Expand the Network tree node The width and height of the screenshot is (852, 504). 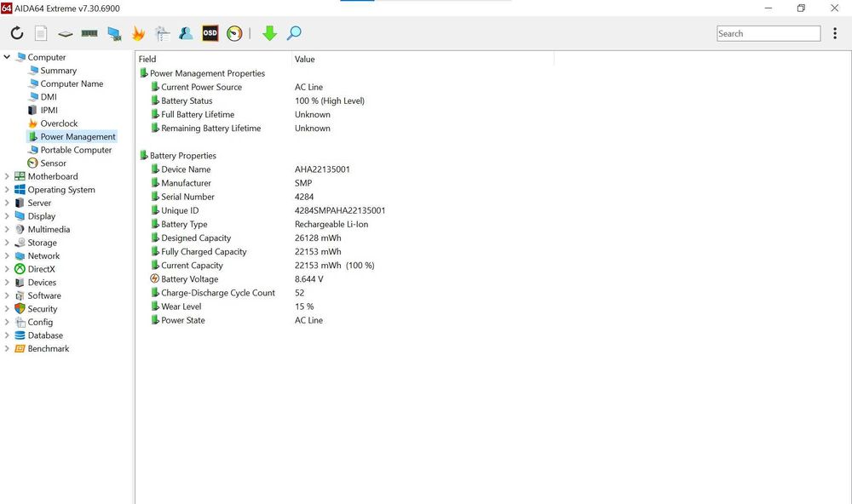point(7,255)
